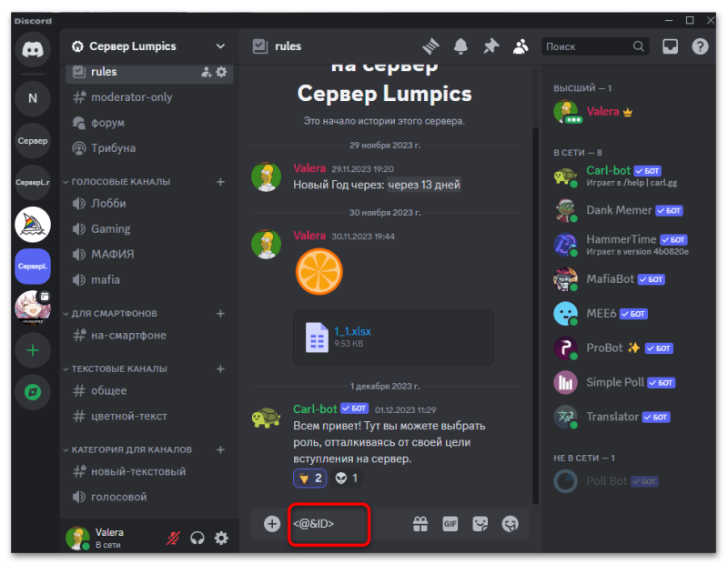728x565 pixels.
Task: Add a server with the plus button
Action: pyautogui.click(x=33, y=350)
